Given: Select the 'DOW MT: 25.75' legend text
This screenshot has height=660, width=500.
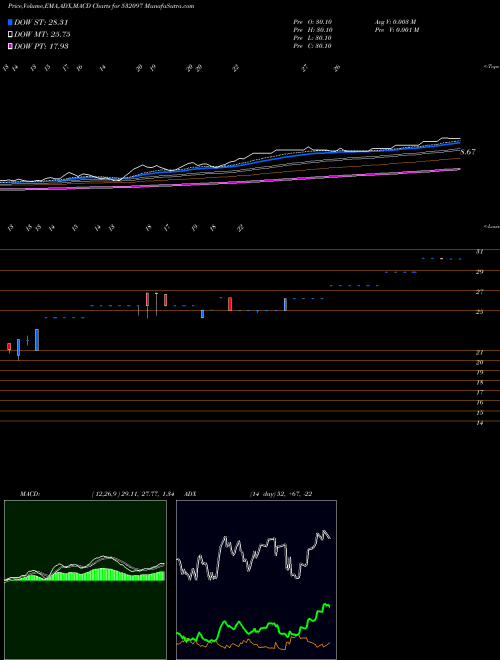Looking at the screenshot, I should pyautogui.click(x=42, y=35).
